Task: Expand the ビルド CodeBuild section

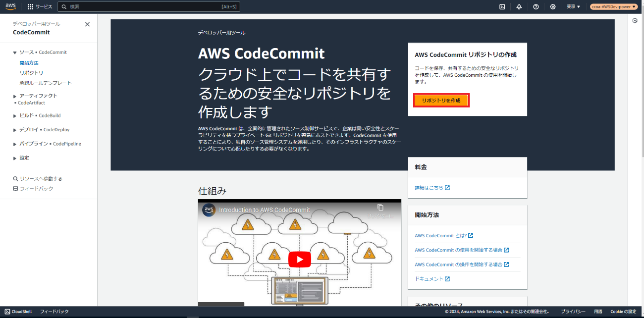Action: (15, 115)
